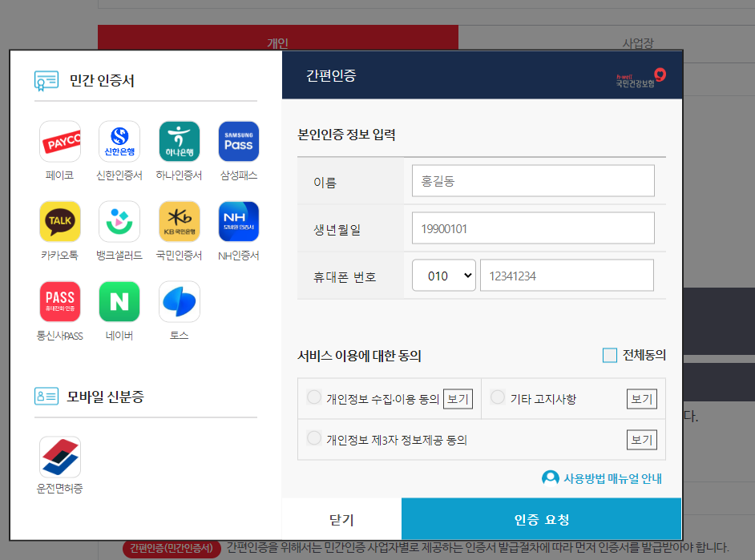The image size is (755, 560).
Task: Toggle 개인정보 수집·이용 동의 radio
Action: point(314,397)
